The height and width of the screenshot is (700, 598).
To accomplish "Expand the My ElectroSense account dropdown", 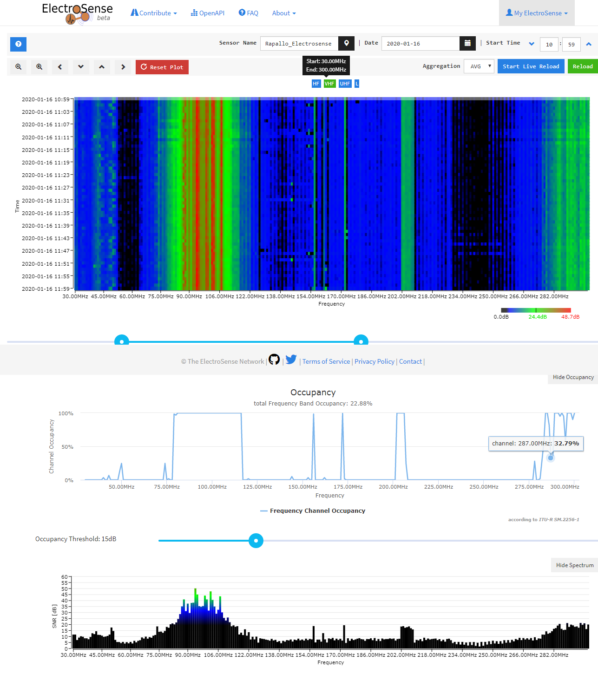I will (x=537, y=13).
